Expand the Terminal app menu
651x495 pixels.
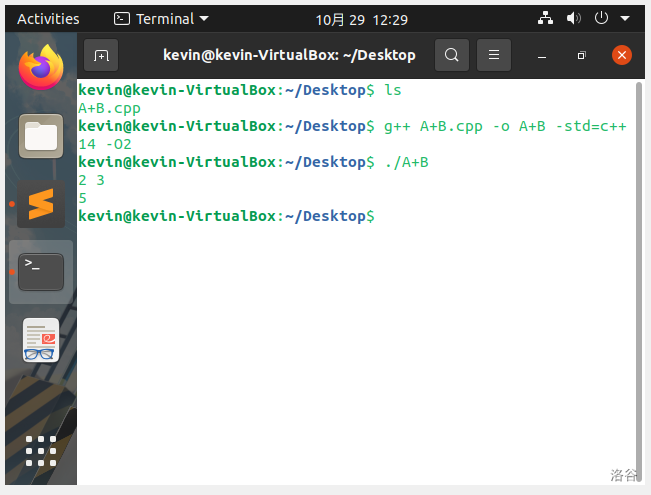coord(162,18)
